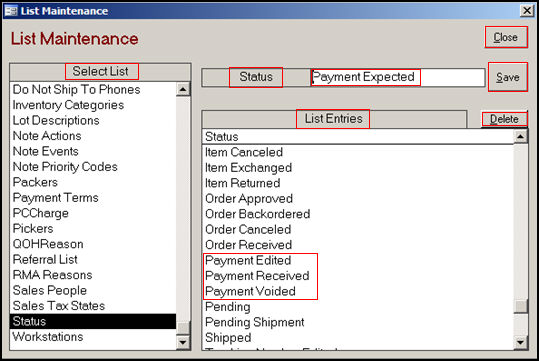Click the List Maintenance title bar icon
The height and width of the screenshot is (361, 539).
coord(11,11)
